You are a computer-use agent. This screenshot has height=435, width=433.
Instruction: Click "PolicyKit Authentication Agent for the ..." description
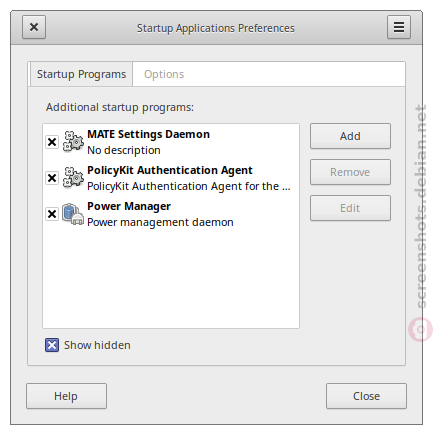click(x=189, y=186)
